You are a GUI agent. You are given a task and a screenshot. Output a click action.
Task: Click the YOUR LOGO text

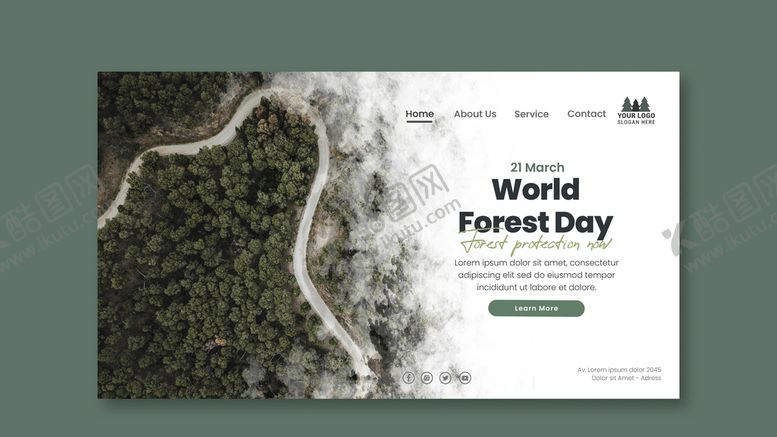(x=636, y=115)
